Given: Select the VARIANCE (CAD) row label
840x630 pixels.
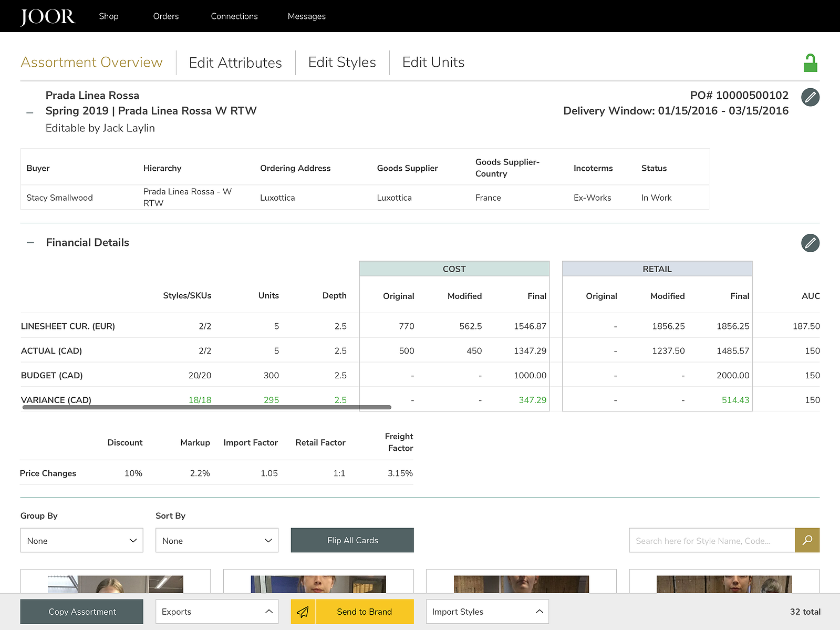Looking at the screenshot, I should (x=56, y=400).
